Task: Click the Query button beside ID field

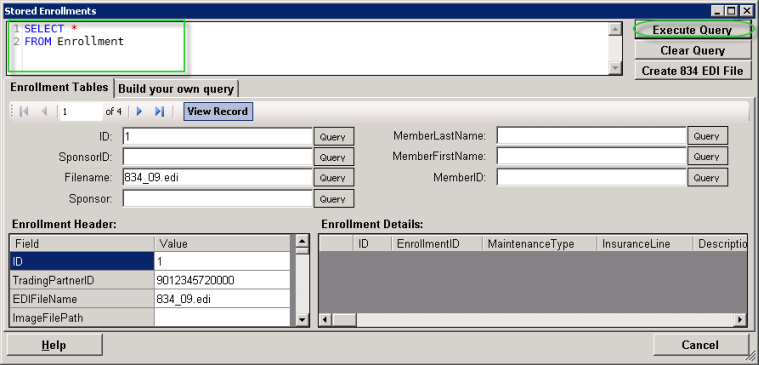Action: point(334,137)
